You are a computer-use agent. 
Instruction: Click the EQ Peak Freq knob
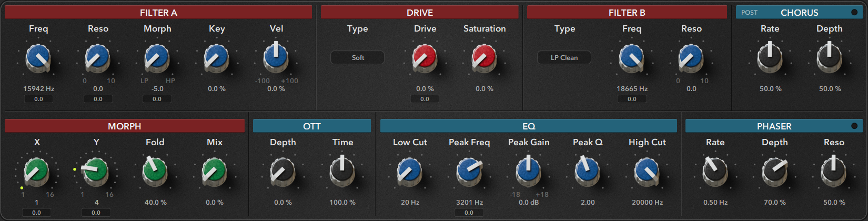coord(469,172)
